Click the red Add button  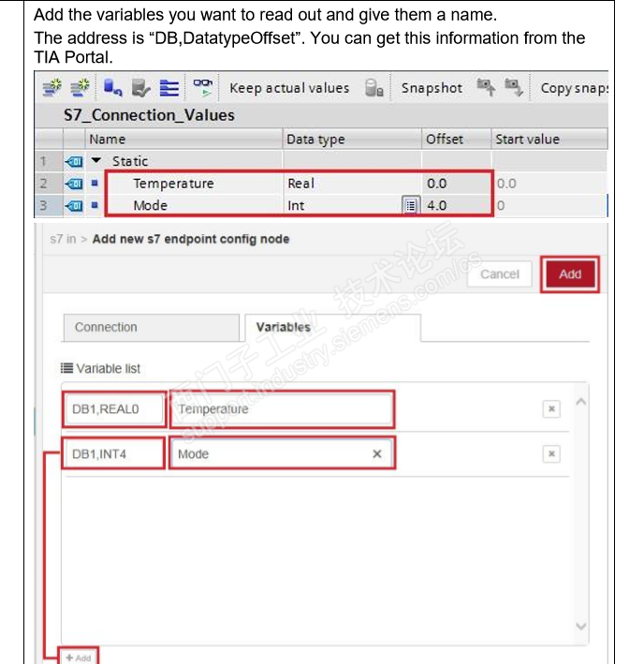point(570,274)
